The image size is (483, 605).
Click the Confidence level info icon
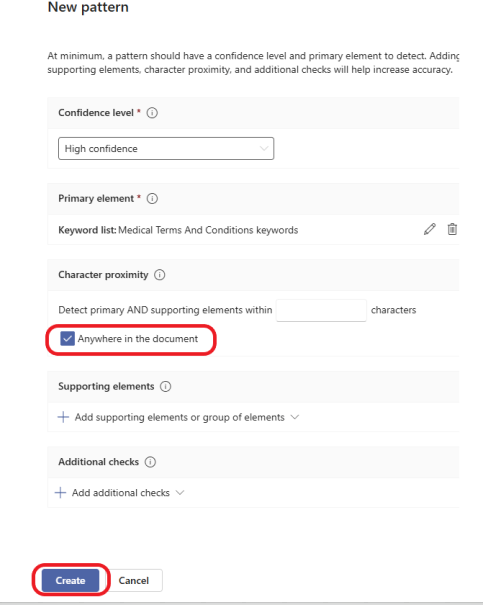(152, 113)
